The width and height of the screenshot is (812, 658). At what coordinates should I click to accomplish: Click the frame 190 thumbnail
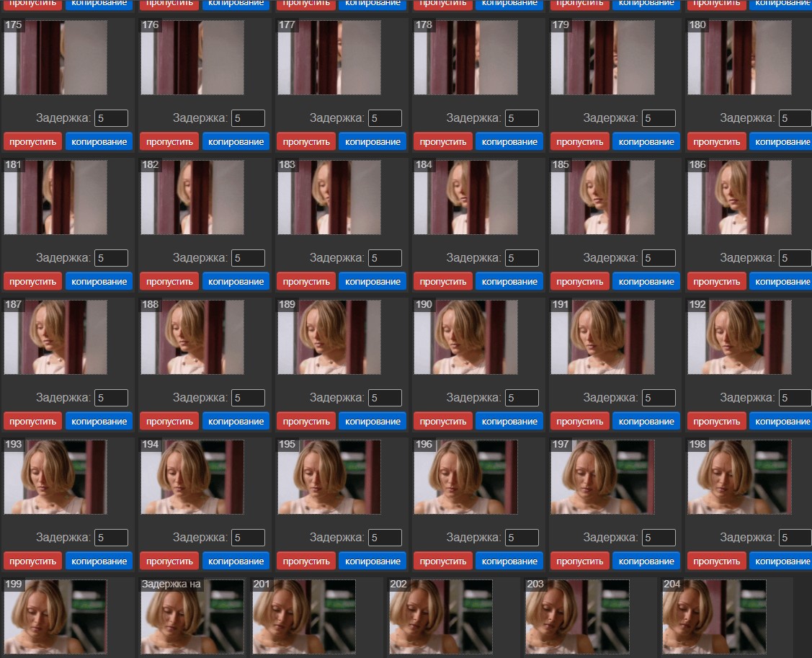pyautogui.click(x=465, y=337)
